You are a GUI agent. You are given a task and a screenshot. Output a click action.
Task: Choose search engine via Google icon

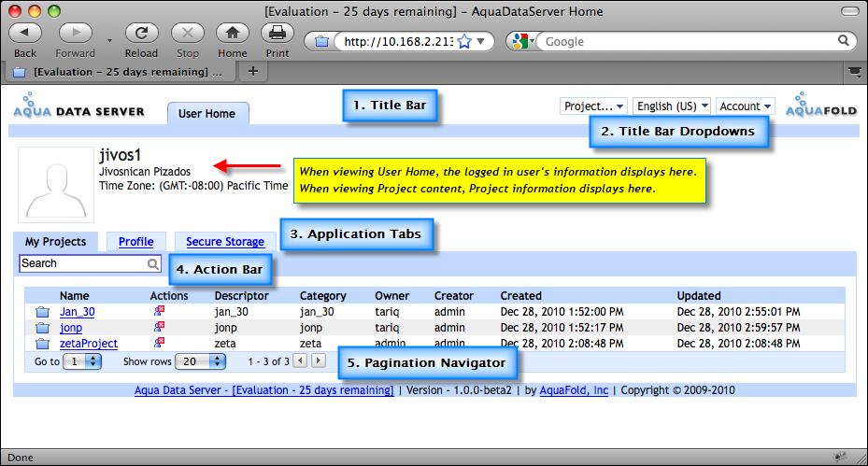tap(523, 41)
